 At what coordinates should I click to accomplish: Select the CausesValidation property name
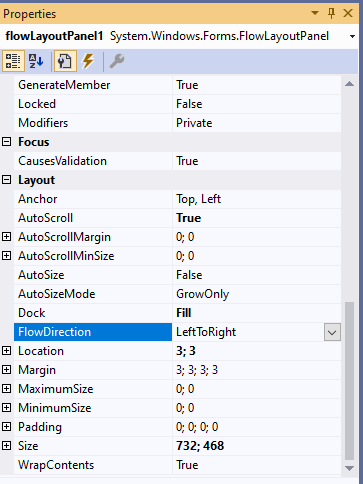[x=62, y=161]
